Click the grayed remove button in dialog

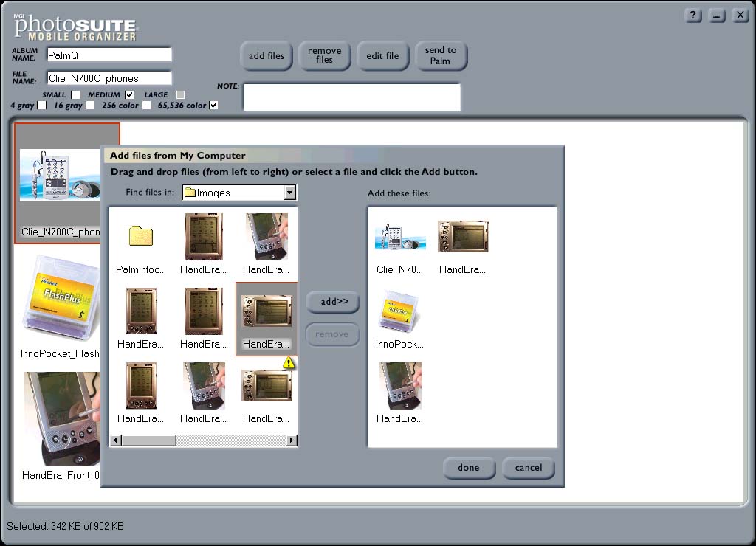tap(332, 334)
